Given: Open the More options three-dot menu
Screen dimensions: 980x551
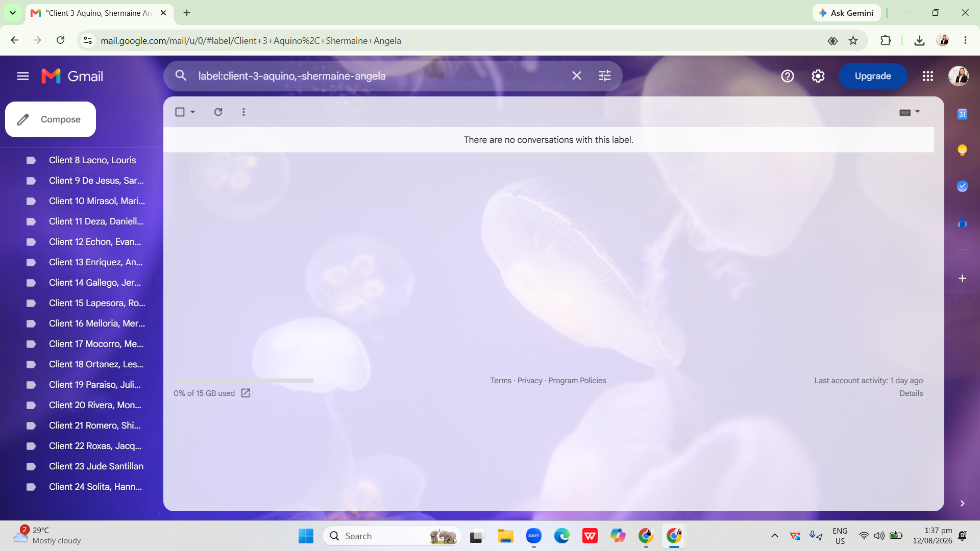Looking at the screenshot, I should (x=243, y=112).
